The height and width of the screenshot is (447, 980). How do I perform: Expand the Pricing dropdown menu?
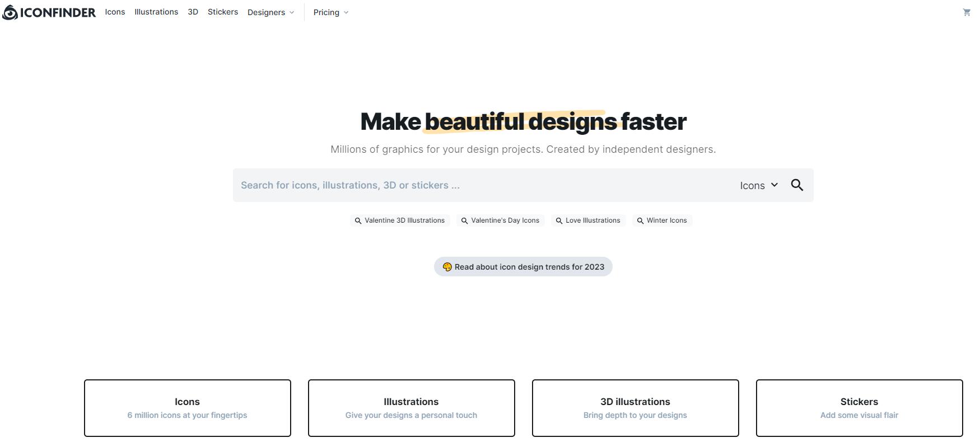pos(331,12)
